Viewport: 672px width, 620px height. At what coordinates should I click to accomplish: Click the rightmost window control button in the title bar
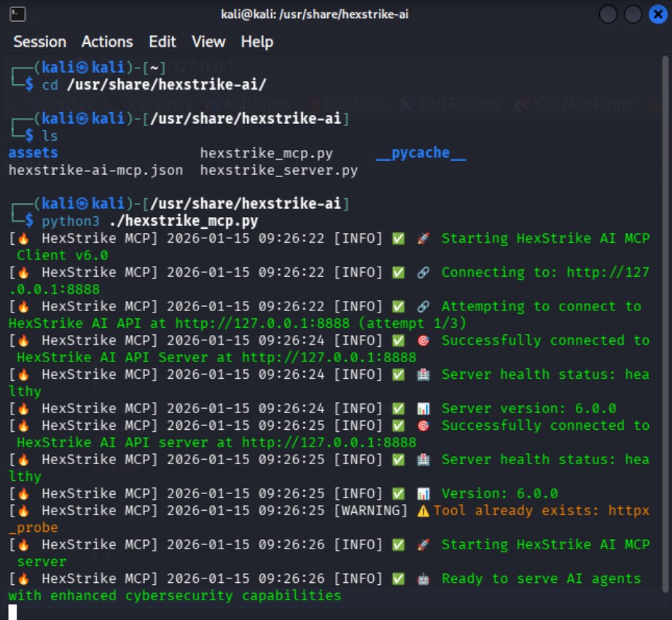click(x=657, y=15)
